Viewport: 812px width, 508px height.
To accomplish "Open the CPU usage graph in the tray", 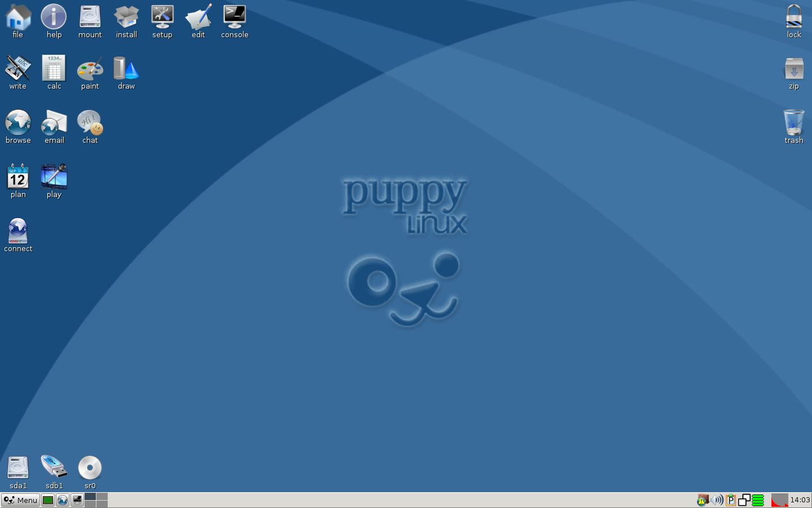I will 780,500.
